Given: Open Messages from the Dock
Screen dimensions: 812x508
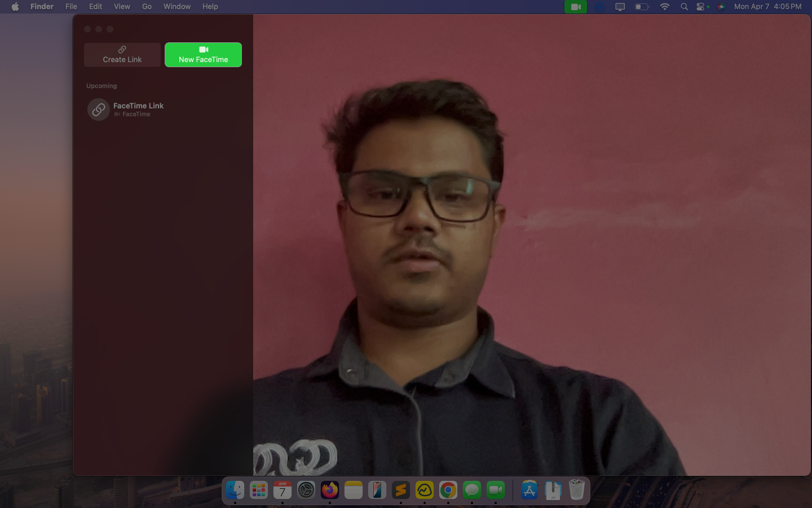Looking at the screenshot, I should coord(471,490).
